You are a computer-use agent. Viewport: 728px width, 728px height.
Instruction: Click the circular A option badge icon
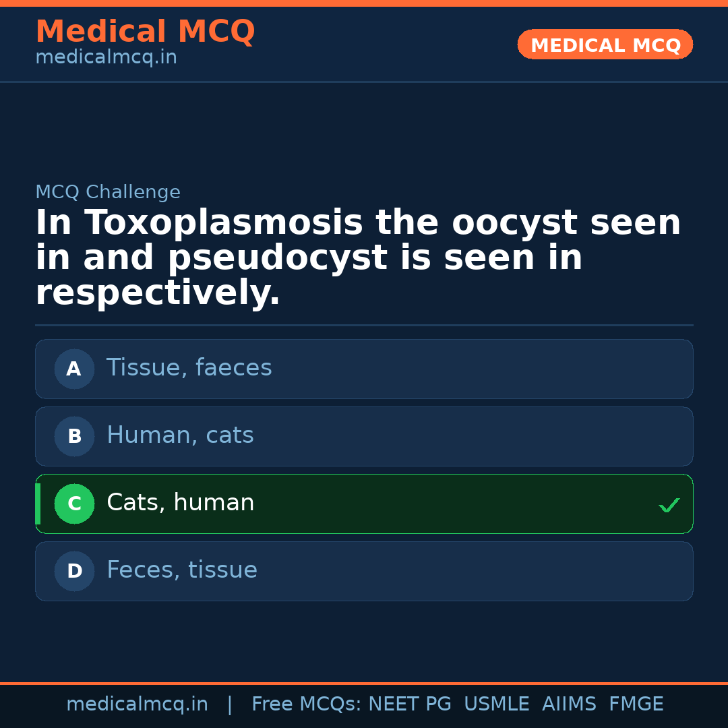[x=74, y=369]
